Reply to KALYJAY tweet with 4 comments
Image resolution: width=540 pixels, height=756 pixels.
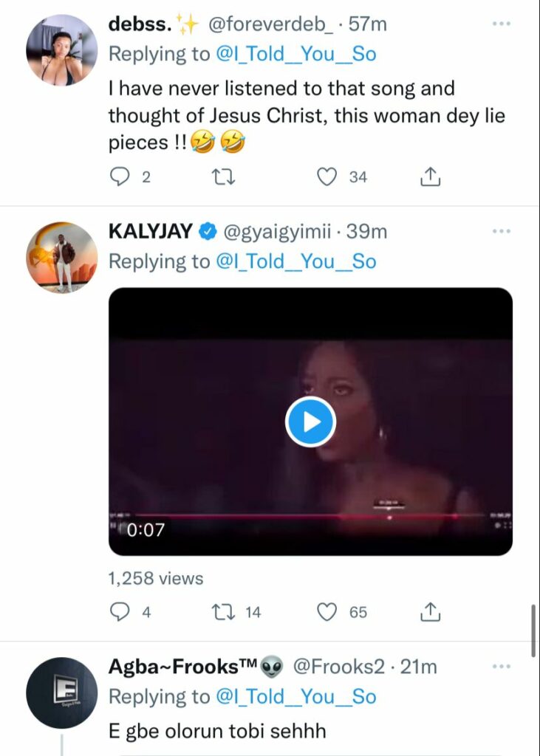tap(120, 612)
